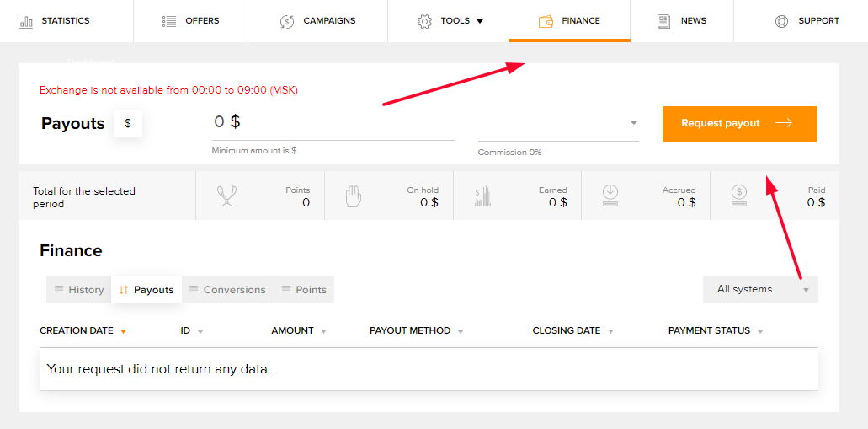Click the Finance wallet icon
The image size is (868, 429).
pyautogui.click(x=546, y=21)
